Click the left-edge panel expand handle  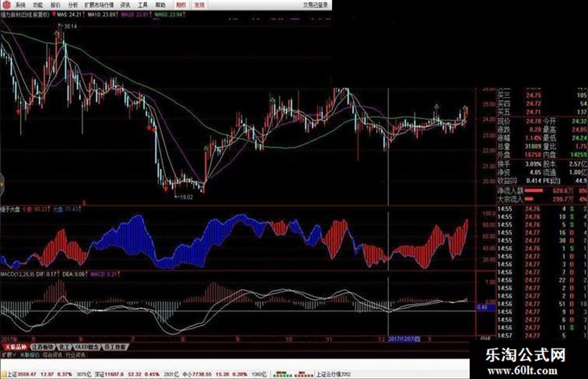click(1, 185)
